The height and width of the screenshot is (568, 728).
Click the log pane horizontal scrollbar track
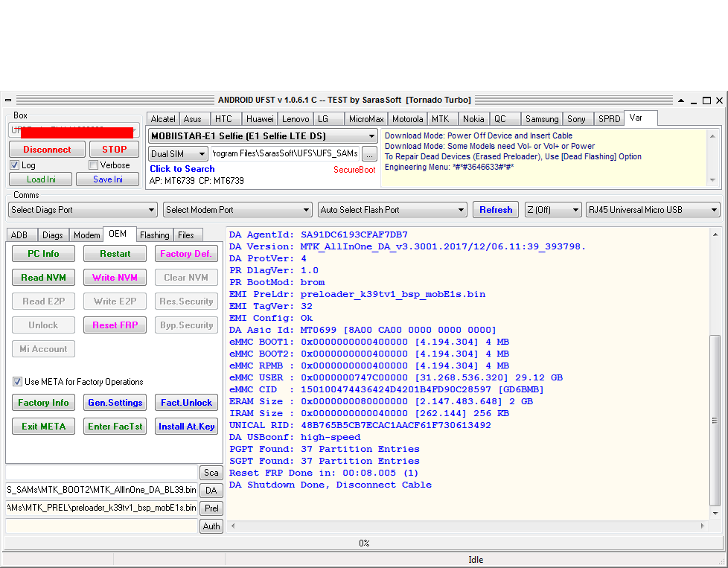point(467,526)
